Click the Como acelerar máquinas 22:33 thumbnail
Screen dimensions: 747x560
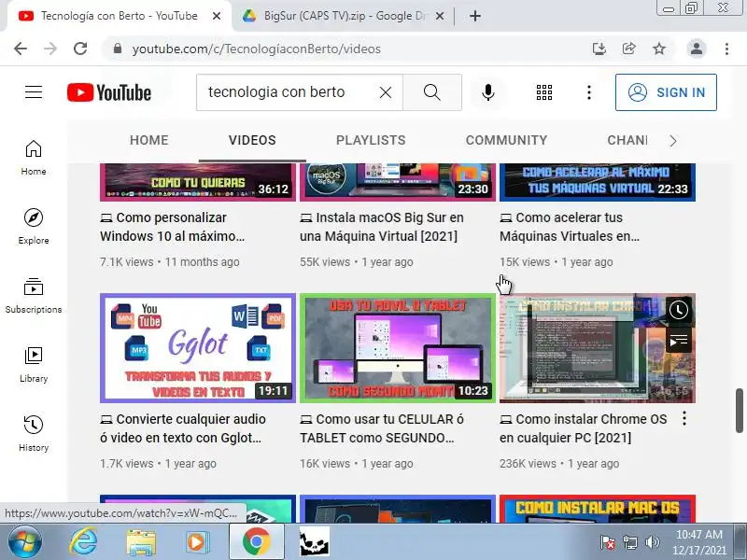tap(598, 182)
